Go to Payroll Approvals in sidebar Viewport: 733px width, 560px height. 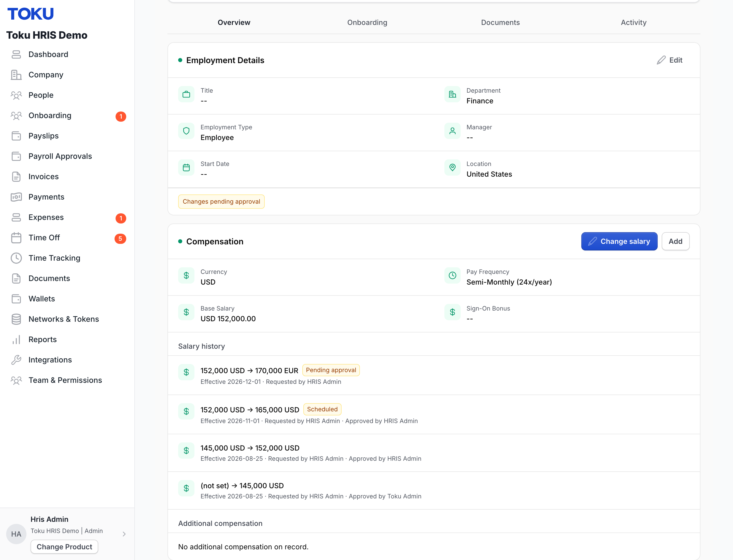click(x=67, y=156)
